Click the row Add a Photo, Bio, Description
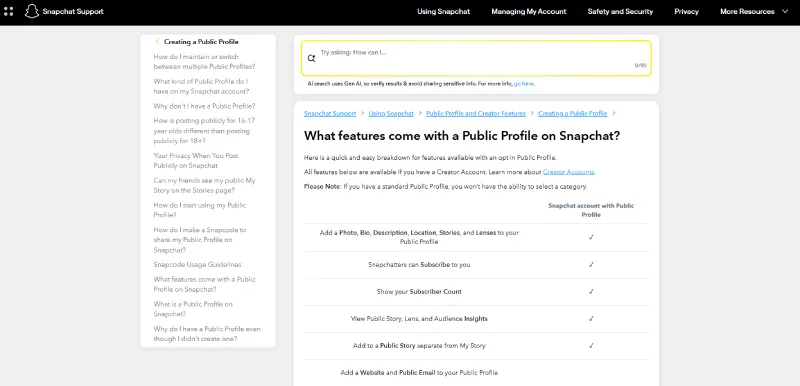 click(x=476, y=237)
